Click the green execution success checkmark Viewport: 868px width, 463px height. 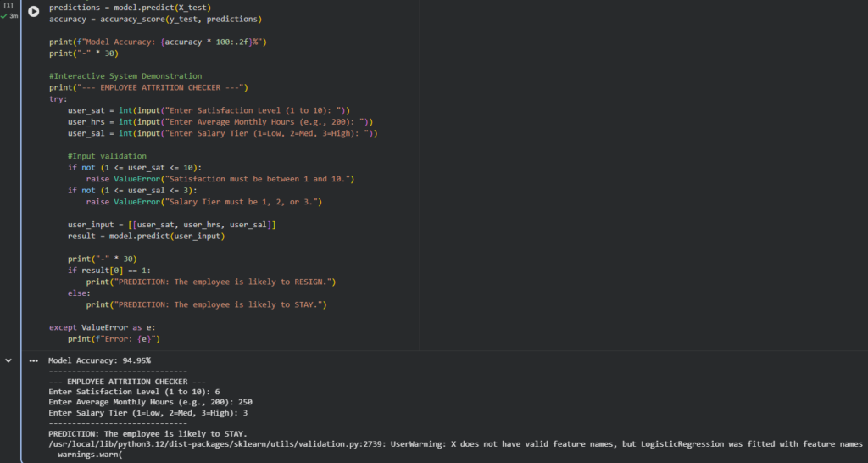pyautogui.click(x=4, y=16)
